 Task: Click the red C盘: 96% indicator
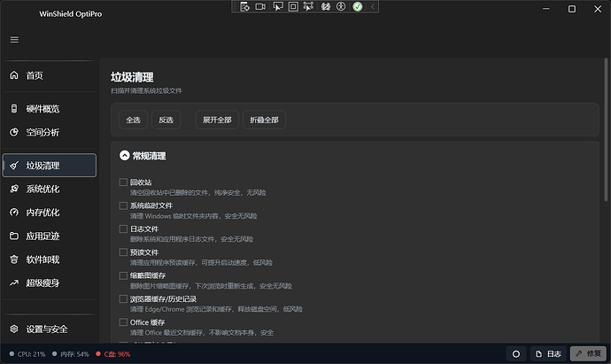pos(113,354)
